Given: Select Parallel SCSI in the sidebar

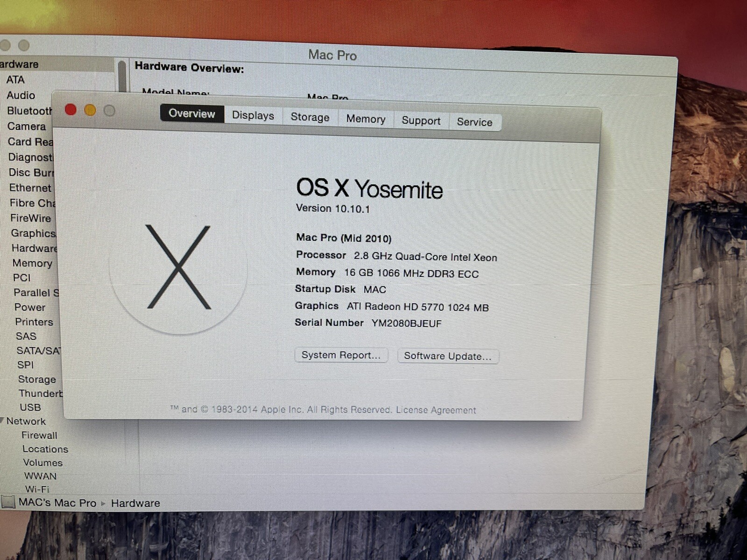Looking at the screenshot, I should click(x=36, y=293).
